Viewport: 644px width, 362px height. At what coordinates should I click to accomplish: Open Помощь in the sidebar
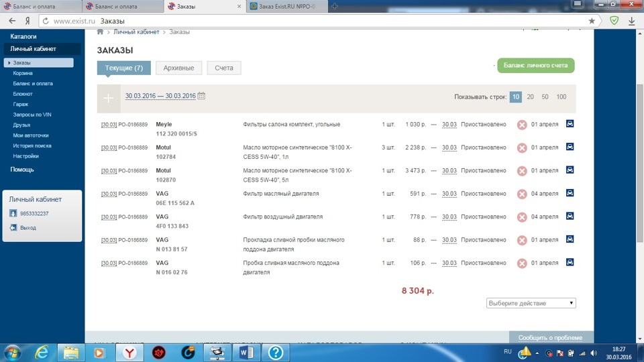22,170
